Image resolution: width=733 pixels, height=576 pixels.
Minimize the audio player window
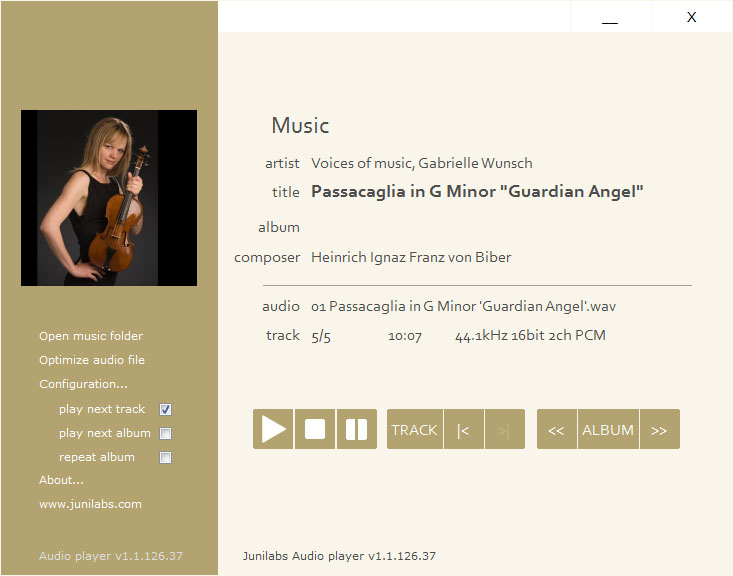click(610, 17)
